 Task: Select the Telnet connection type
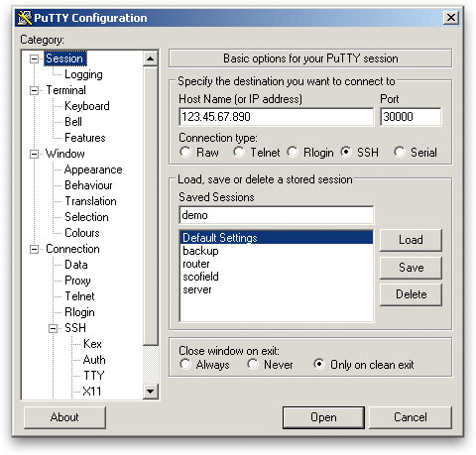click(x=239, y=153)
